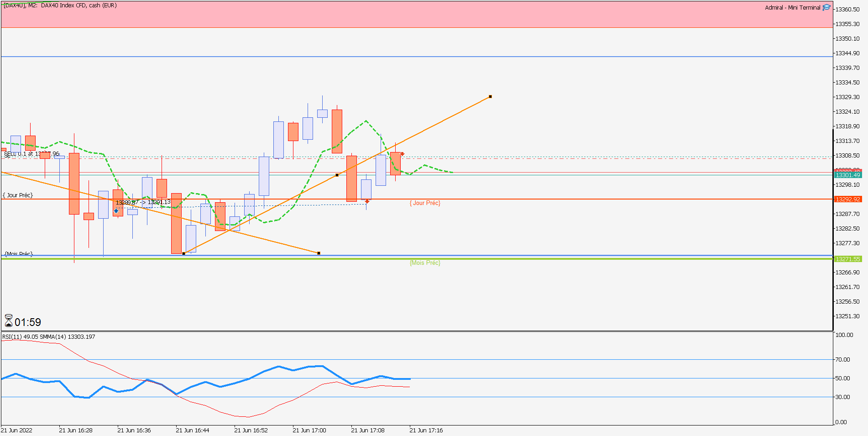Viewport: 868px width, 436px height.
Task: Click the DAX40 Index CFD chart title
Action: [x=60, y=5]
